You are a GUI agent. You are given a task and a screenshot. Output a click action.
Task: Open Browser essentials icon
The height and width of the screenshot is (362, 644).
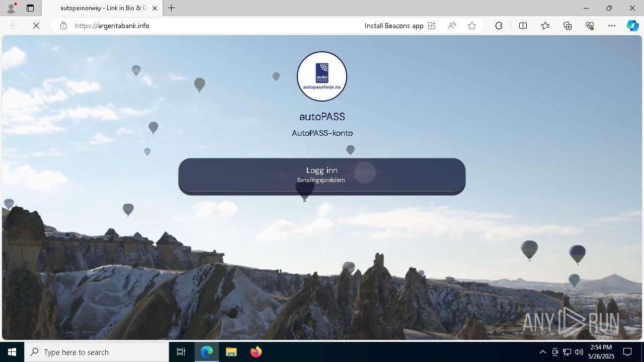click(590, 26)
